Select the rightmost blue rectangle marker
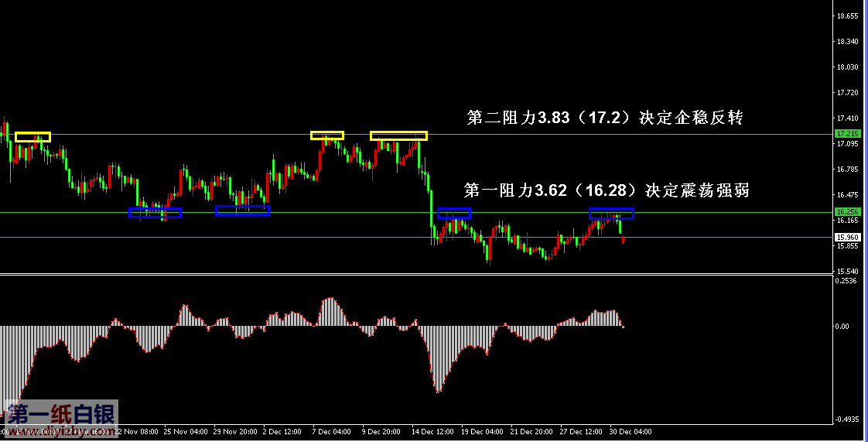The image size is (868, 442). pyautogui.click(x=611, y=213)
